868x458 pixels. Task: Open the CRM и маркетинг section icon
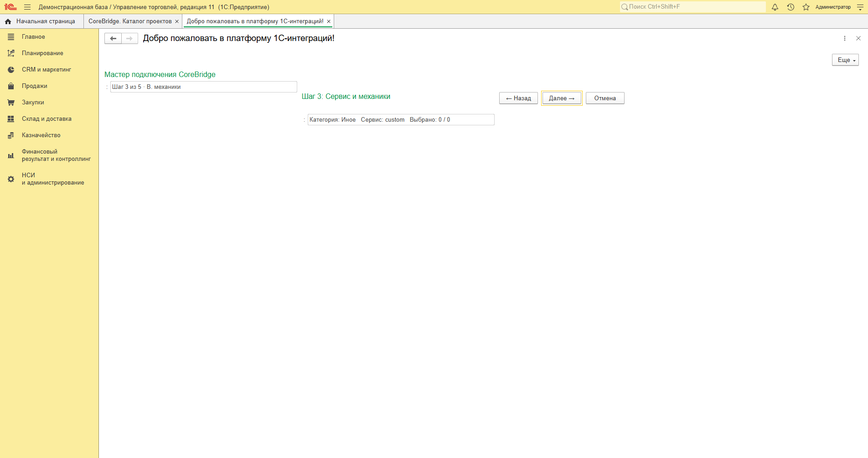coord(11,70)
